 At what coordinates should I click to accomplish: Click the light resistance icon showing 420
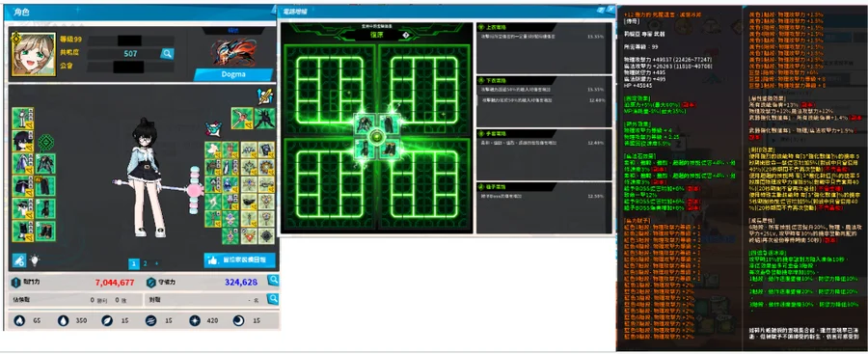[x=194, y=320]
